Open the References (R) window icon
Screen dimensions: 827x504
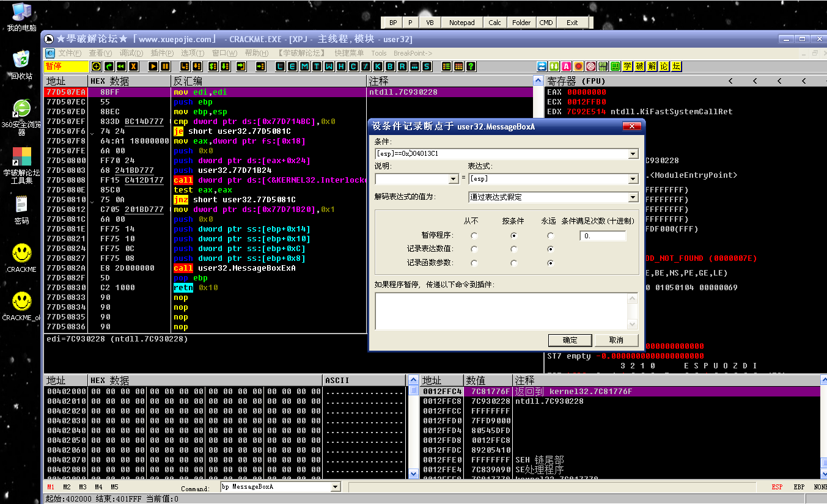tap(402, 66)
